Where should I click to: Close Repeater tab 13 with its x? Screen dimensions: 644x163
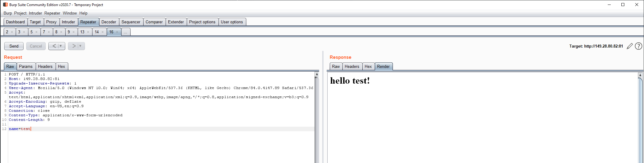tap(88, 32)
